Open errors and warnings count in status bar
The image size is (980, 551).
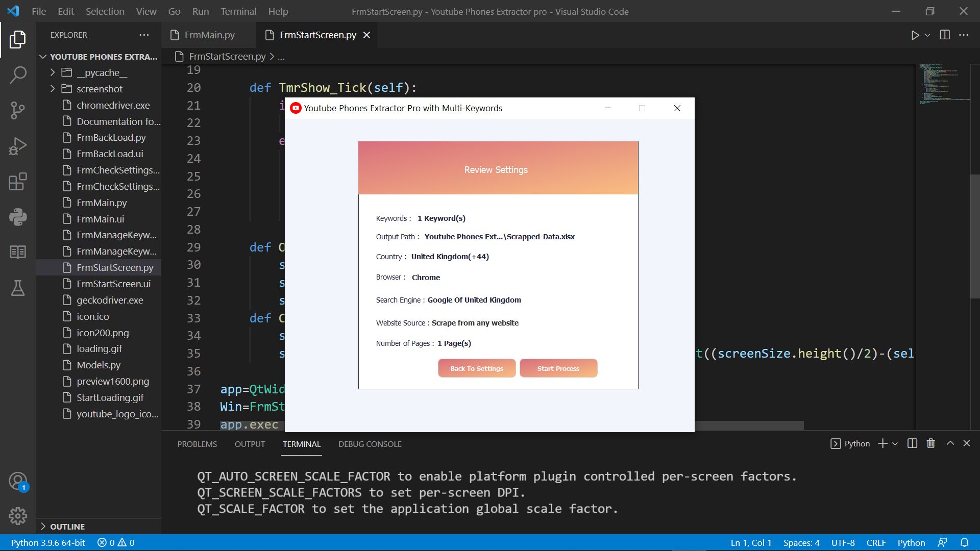[x=116, y=543]
